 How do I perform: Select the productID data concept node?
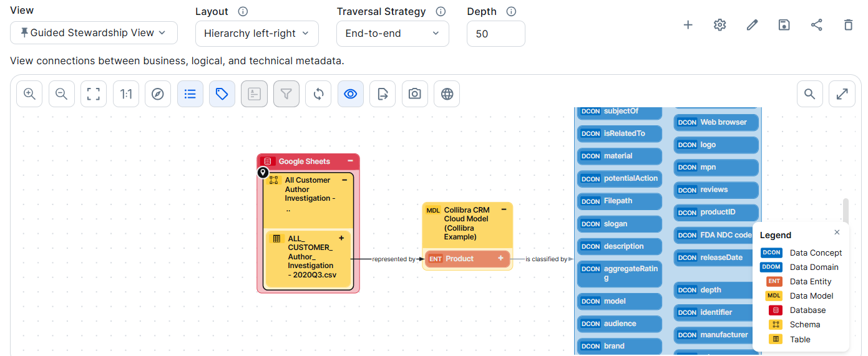716,212
